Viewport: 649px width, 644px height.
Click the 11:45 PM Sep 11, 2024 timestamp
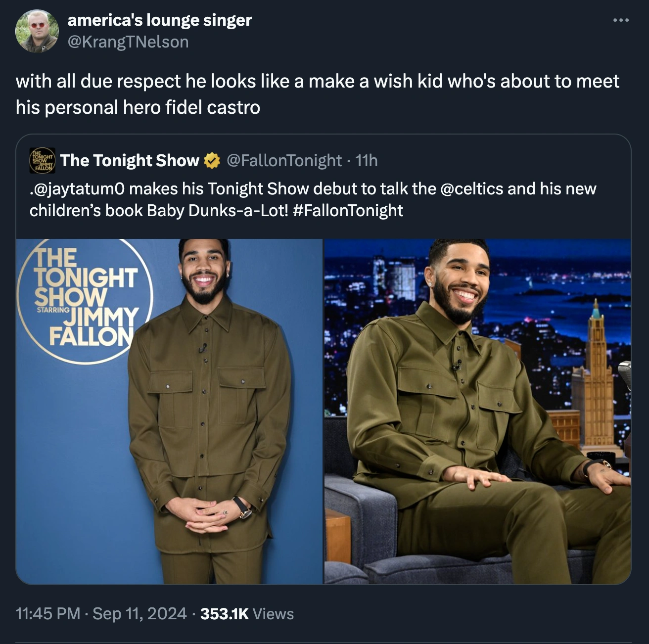(101, 613)
